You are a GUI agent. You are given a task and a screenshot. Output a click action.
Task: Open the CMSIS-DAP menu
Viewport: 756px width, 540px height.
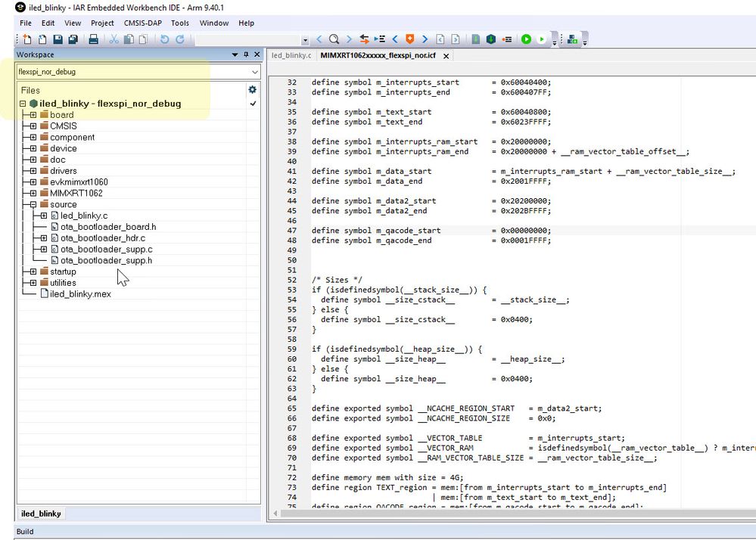pos(143,23)
